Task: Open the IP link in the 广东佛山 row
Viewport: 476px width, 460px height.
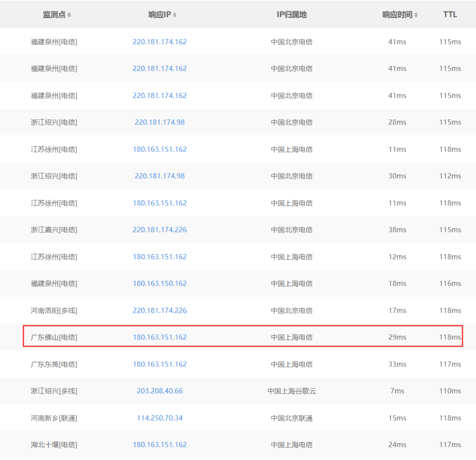Action: (160, 337)
